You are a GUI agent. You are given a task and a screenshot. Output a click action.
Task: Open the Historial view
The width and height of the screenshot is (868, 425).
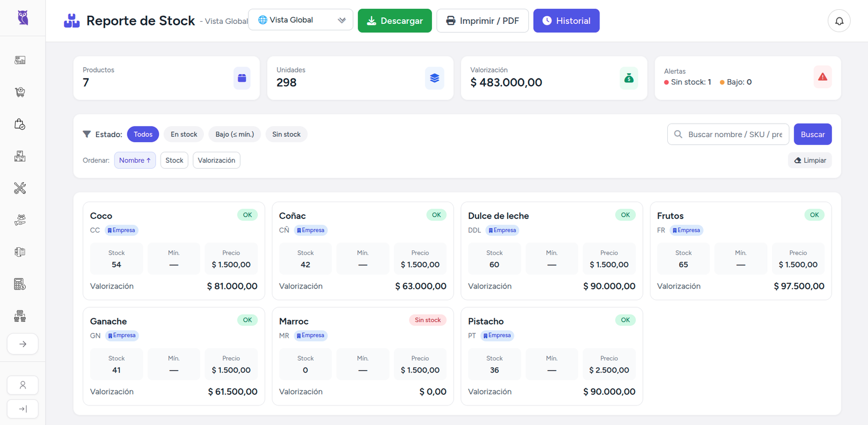pos(566,21)
